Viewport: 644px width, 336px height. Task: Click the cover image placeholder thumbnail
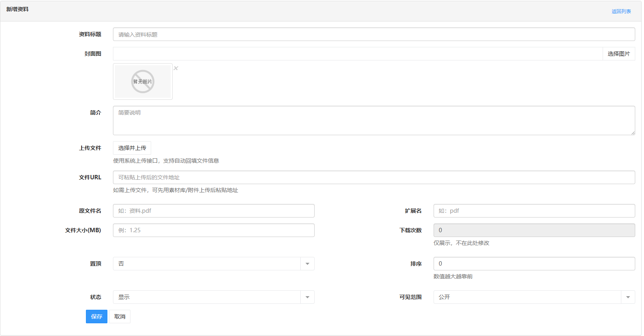tap(143, 82)
